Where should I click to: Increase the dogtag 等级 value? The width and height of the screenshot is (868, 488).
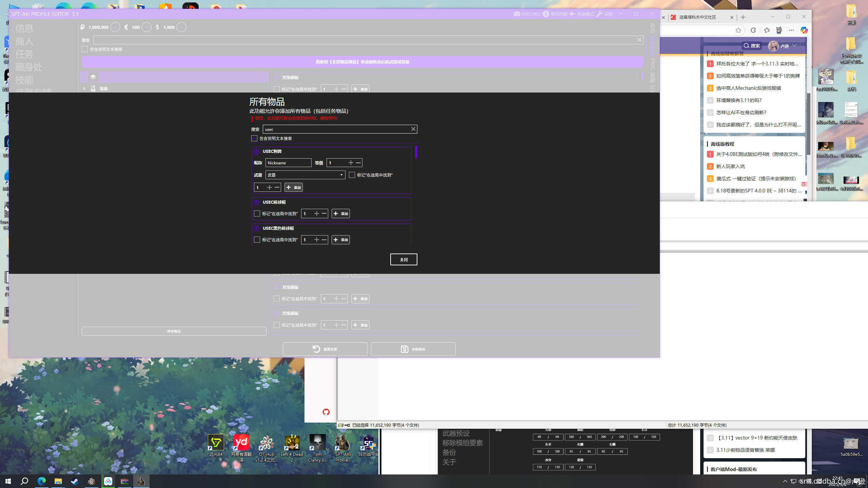click(x=351, y=163)
